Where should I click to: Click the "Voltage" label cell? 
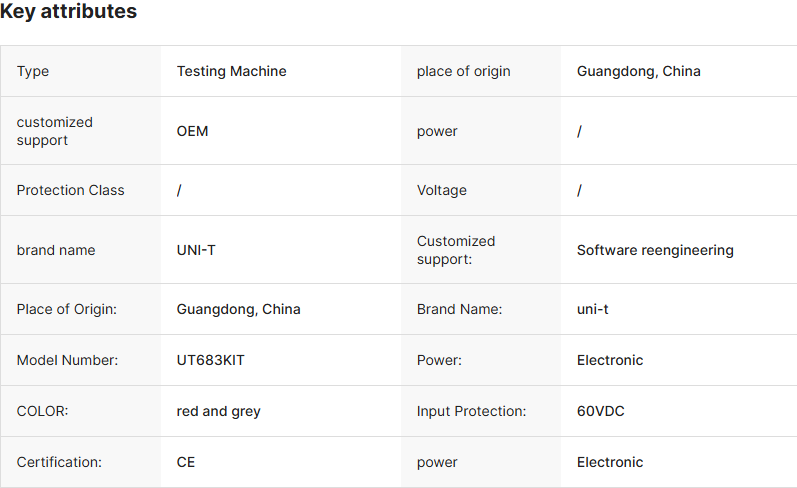[x=441, y=190]
